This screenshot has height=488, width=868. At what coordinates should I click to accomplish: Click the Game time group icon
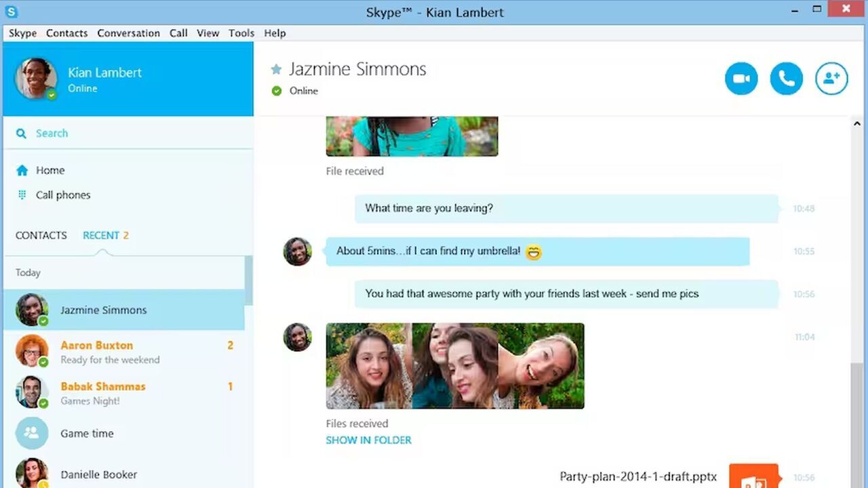tap(32, 433)
